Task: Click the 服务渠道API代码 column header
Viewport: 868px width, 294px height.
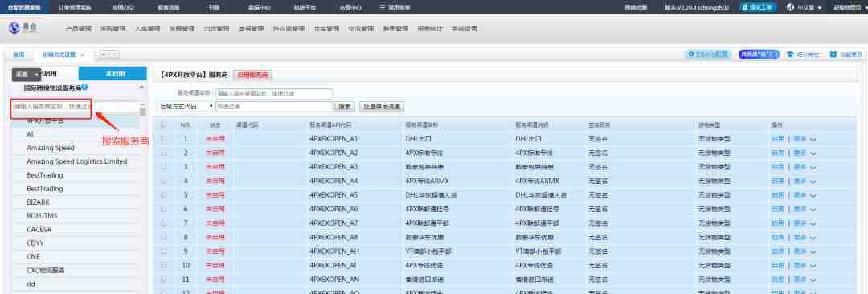Action: [330, 125]
